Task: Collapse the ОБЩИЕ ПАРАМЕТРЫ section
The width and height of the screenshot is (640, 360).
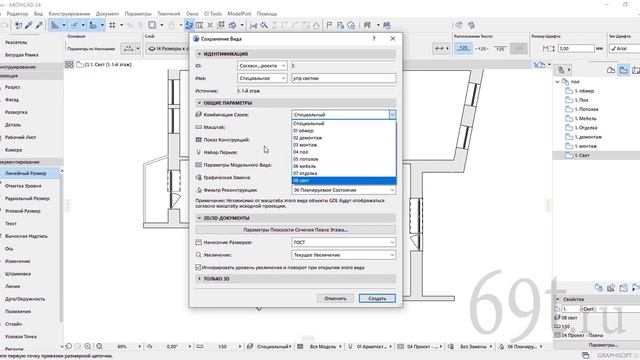Action: point(200,103)
